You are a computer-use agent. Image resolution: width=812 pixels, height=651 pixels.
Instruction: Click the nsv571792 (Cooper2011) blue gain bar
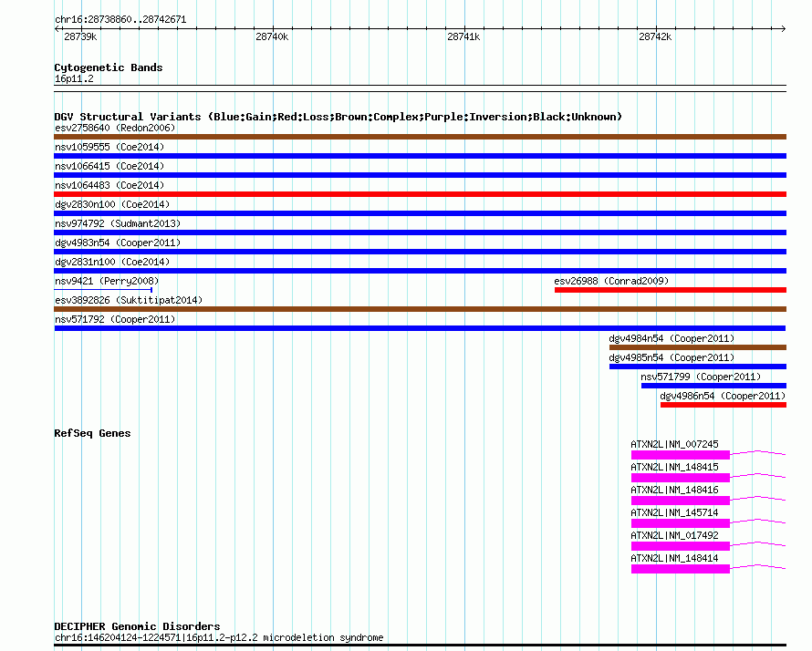tap(420, 328)
